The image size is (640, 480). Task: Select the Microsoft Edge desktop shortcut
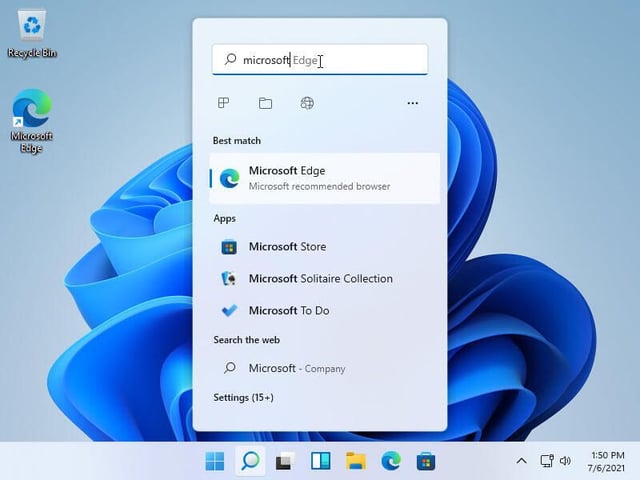pos(32,120)
